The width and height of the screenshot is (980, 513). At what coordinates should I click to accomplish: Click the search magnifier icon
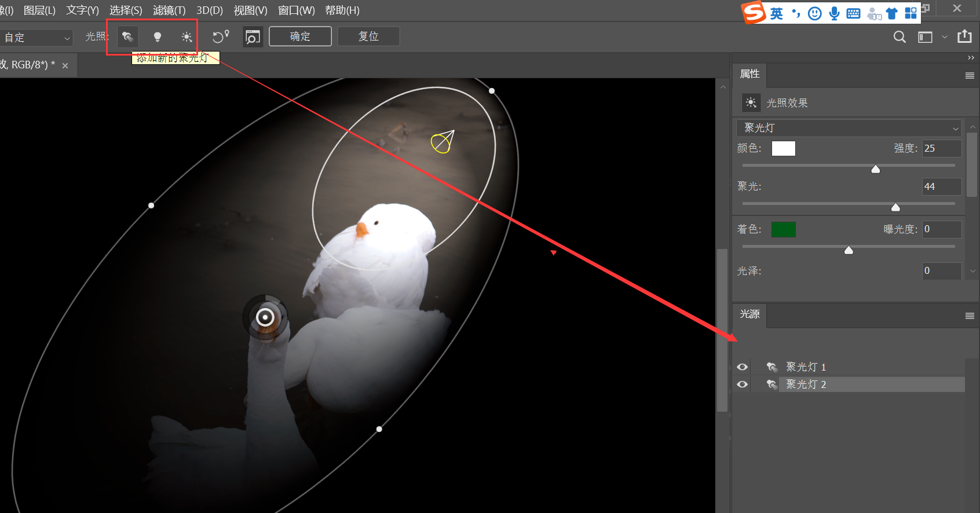click(899, 37)
